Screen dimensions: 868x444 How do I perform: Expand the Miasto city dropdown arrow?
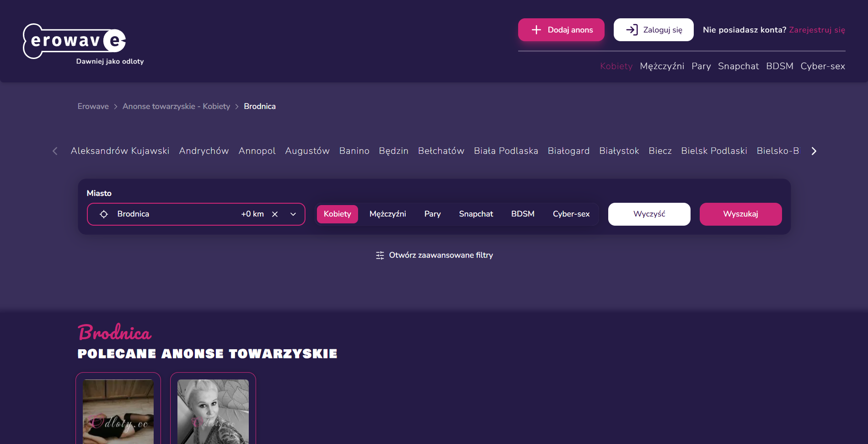pyautogui.click(x=293, y=214)
